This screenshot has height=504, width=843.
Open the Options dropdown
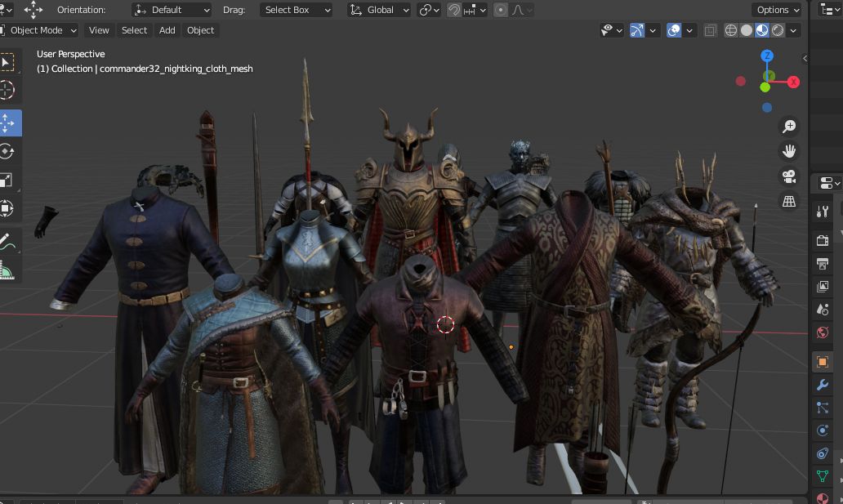coord(777,11)
